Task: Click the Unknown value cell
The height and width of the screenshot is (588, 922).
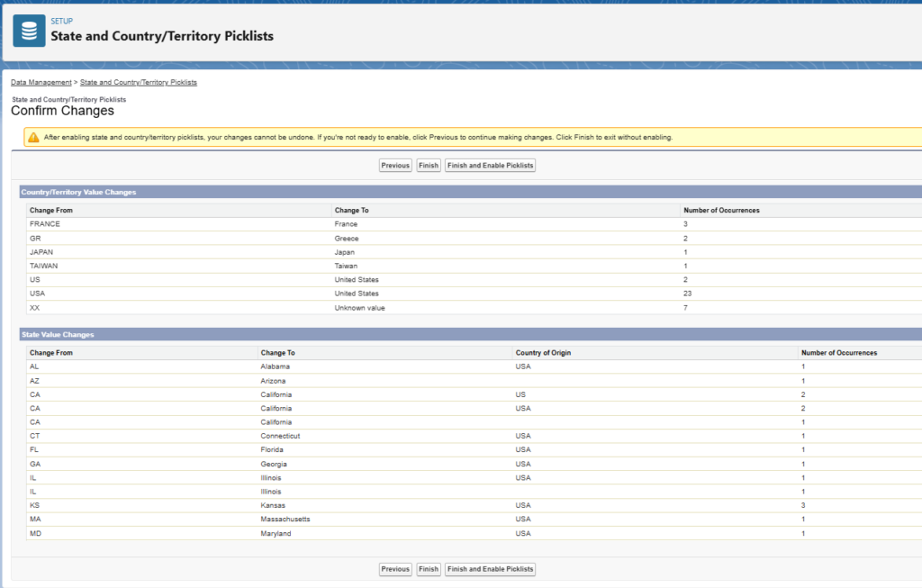Action: [x=360, y=308]
